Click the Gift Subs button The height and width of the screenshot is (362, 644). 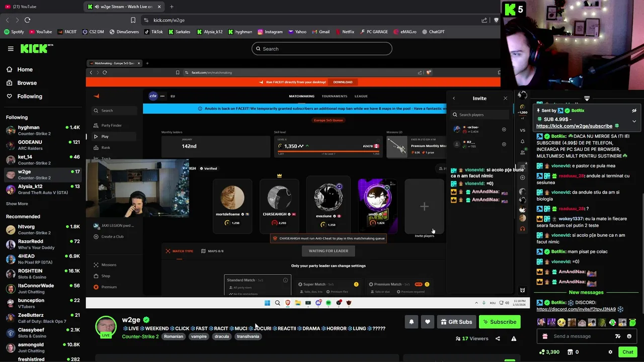(456, 322)
